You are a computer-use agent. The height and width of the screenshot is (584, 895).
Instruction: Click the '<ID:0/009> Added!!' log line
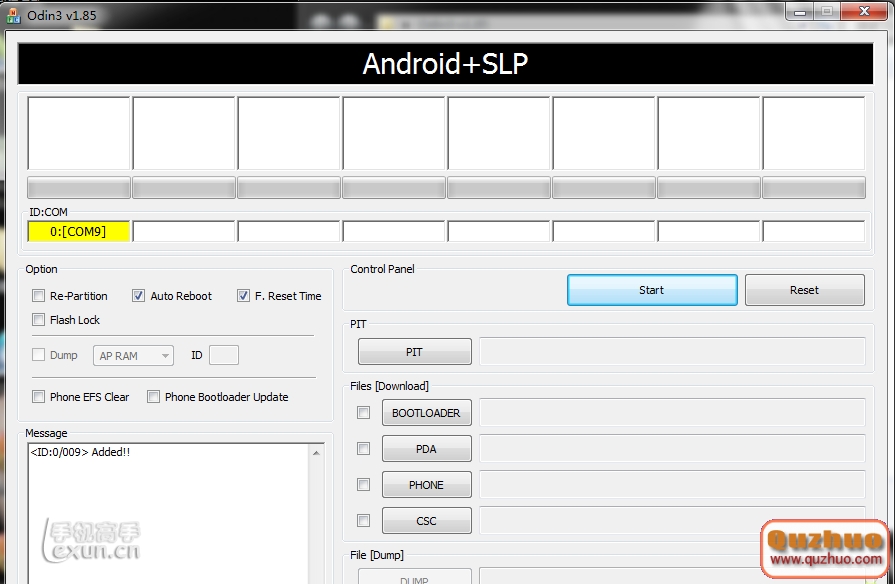click(x=80, y=452)
